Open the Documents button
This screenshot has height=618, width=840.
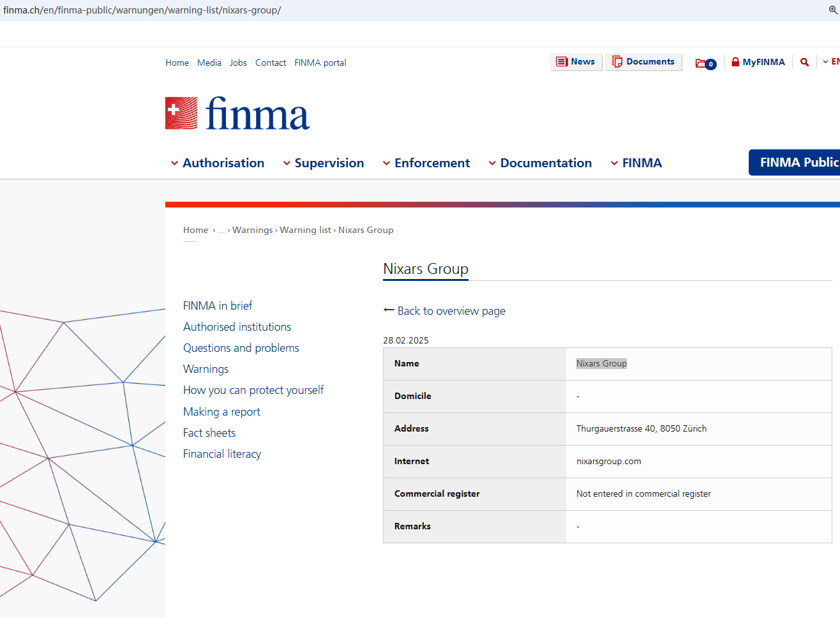pos(643,62)
